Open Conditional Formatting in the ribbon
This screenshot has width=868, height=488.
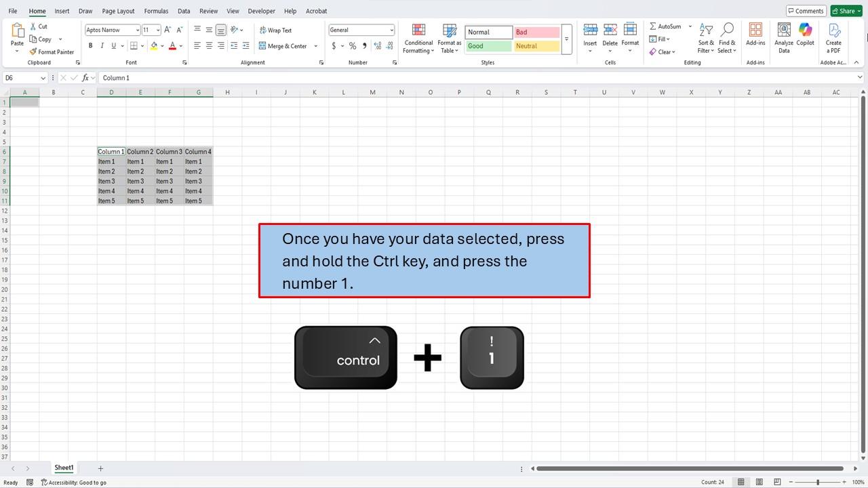(x=418, y=38)
